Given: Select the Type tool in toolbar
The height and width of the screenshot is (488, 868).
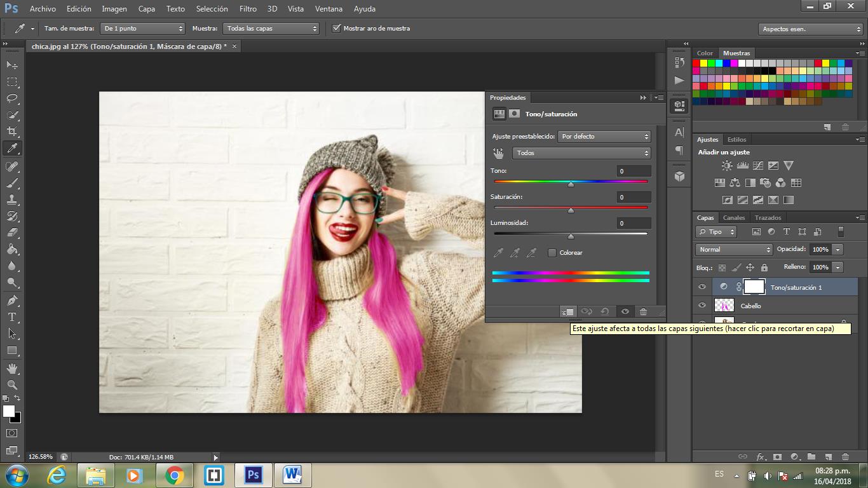Looking at the screenshot, I should 12,317.
